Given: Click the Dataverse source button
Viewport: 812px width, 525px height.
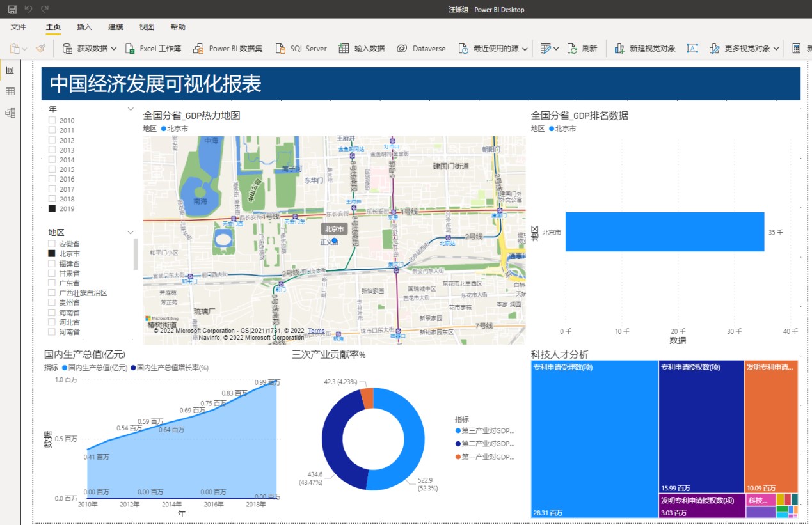Looking at the screenshot, I should 421,49.
